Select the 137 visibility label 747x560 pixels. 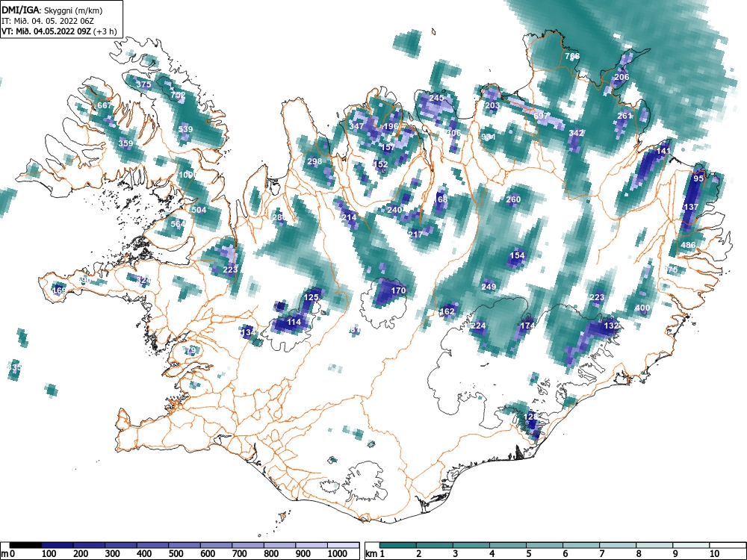(691, 207)
